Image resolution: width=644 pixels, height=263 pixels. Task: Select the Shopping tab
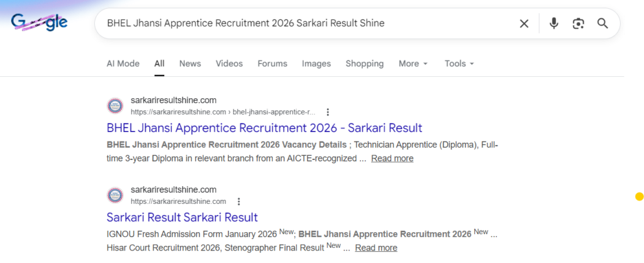(364, 64)
